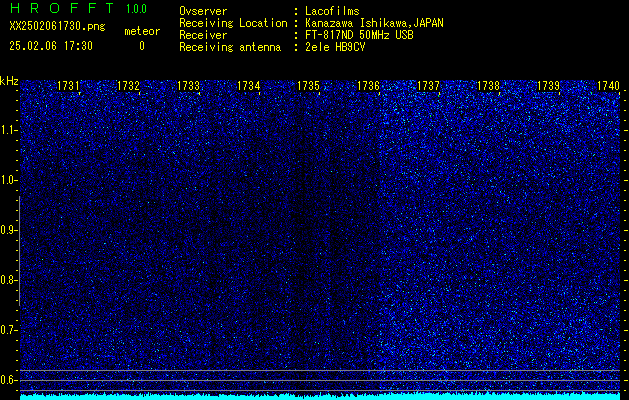Click the Ovserver label
The width and height of the screenshot is (629, 400).
203,11
